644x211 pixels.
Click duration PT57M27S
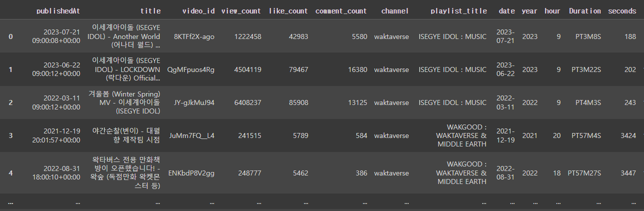pyautogui.click(x=585, y=173)
